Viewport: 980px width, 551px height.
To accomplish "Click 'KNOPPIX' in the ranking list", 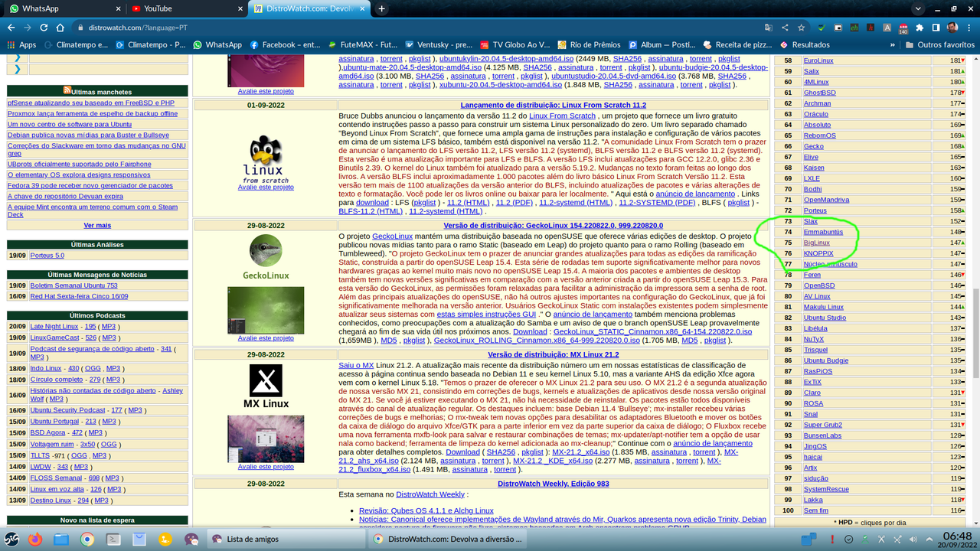I will click(x=818, y=253).
